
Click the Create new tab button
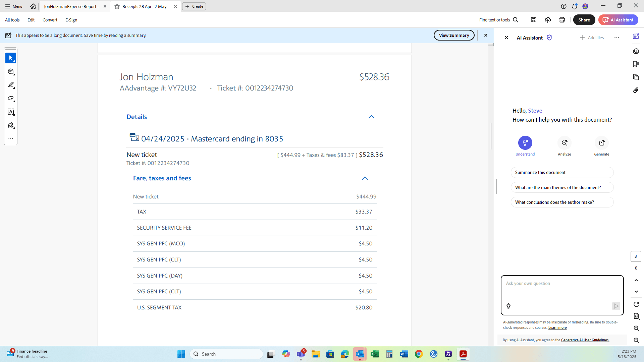click(194, 6)
